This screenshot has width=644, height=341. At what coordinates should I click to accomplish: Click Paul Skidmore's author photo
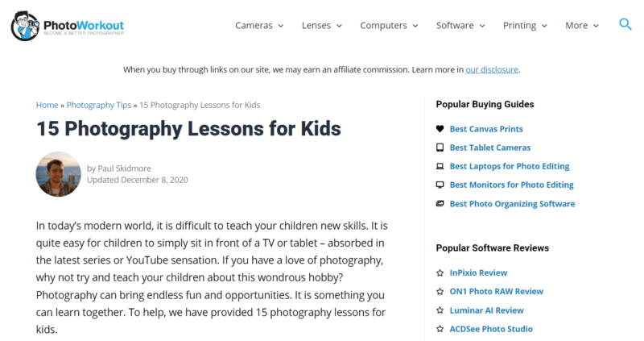point(58,174)
